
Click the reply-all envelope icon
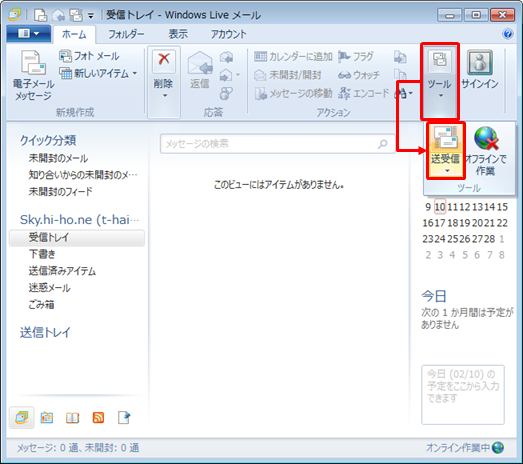pos(226,57)
